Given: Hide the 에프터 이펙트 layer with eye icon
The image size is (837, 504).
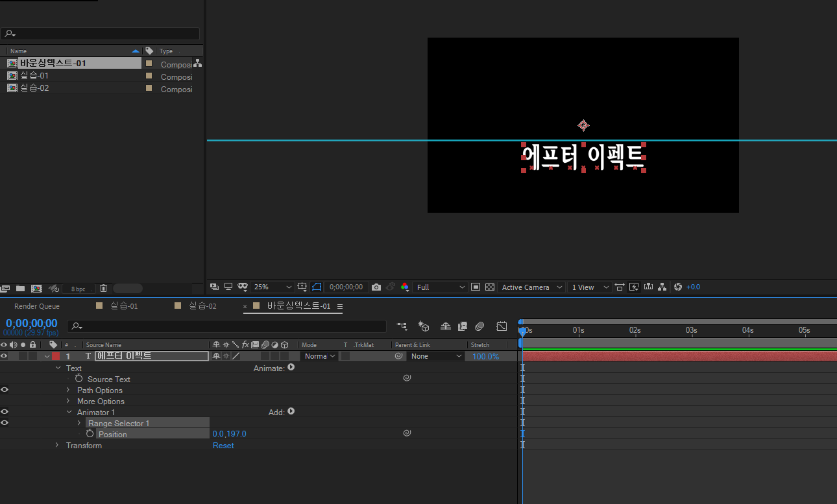Looking at the screenshot, I should 4,356.
